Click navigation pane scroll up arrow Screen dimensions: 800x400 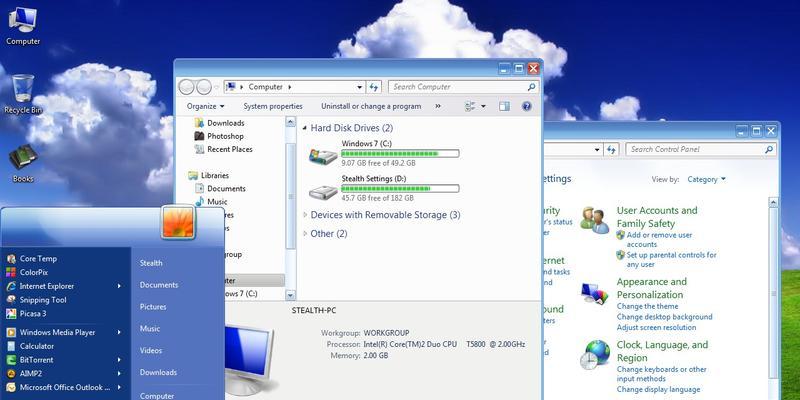click(x=290, y=122)
